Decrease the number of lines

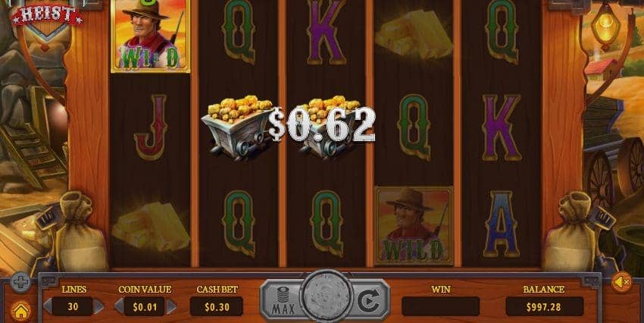point(48,306)
